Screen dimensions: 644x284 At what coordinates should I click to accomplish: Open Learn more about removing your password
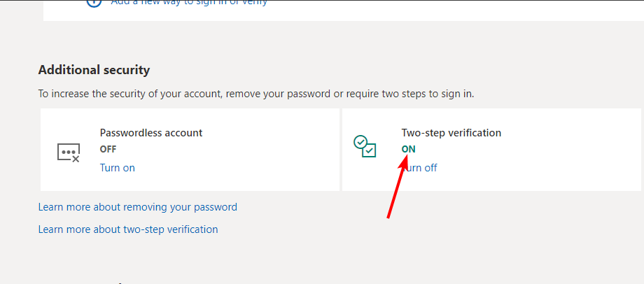(x=138, y=207)
